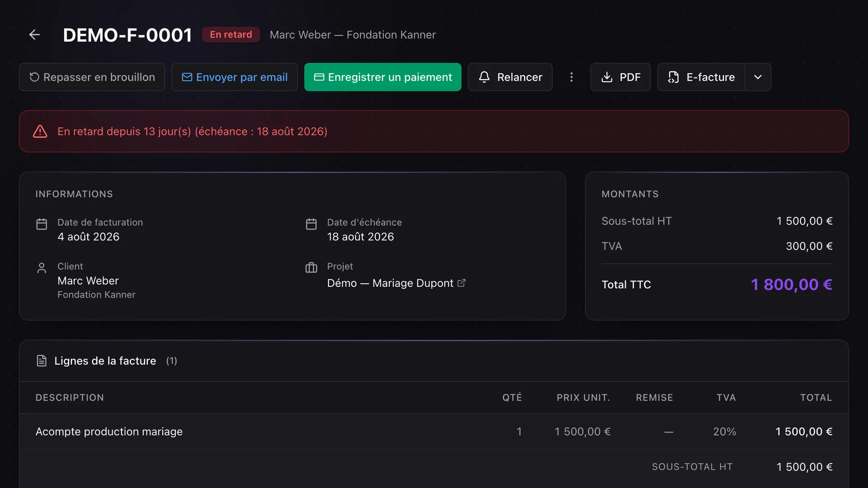Click the line count (1) badge

point(171,361)
